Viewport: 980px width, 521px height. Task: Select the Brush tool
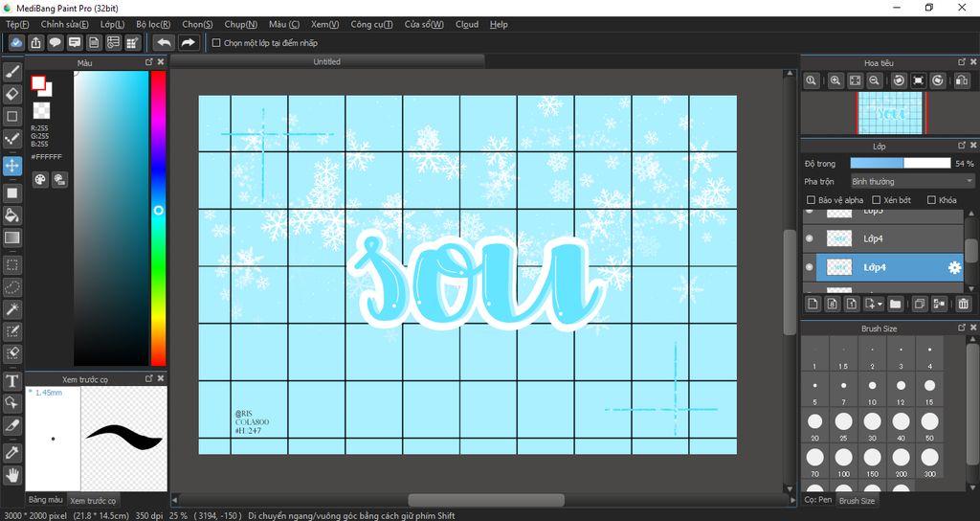11,71
